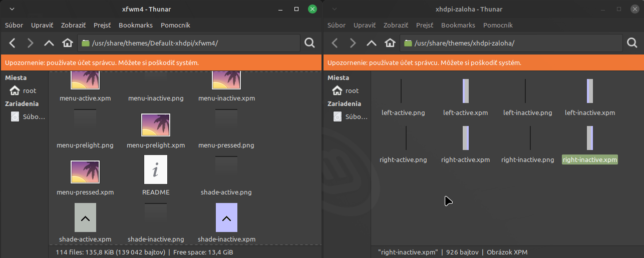Viewport: 644px width, 258px height.
Task: Select the shade-active.xpm file icon
Action: pyautogui.click(x=85, y=217)
